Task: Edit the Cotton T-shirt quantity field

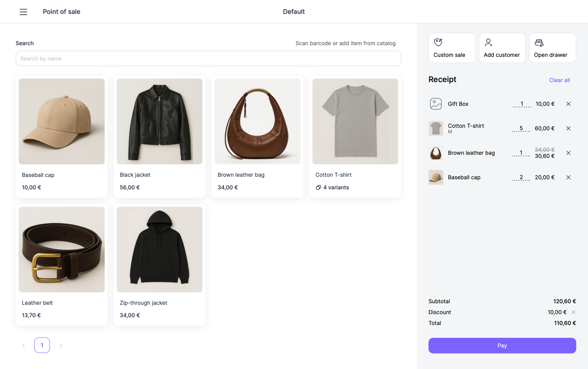Action: (x=521, y=128)
